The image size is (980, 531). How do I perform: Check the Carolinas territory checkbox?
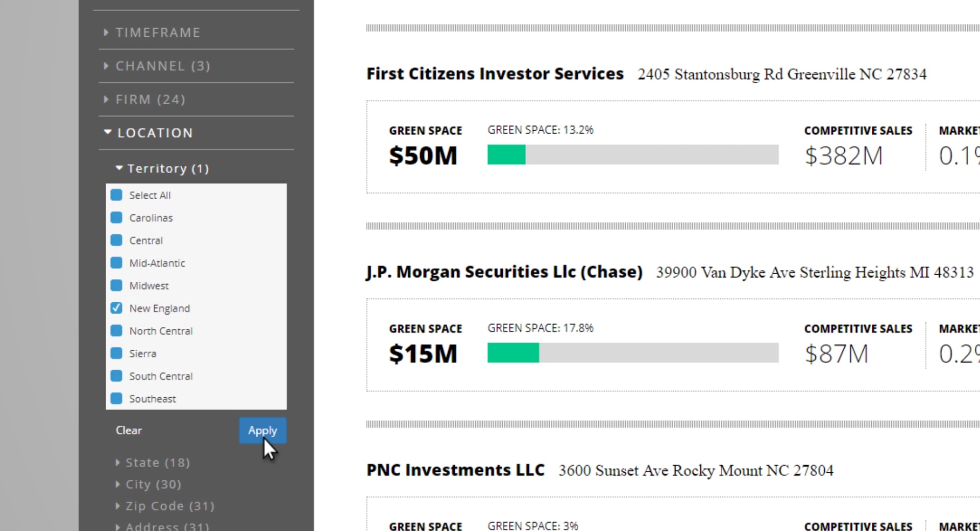pos(117,218)
